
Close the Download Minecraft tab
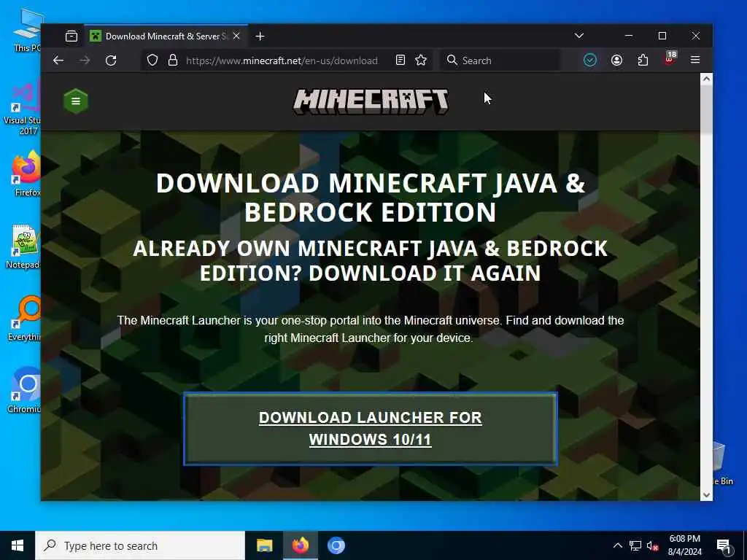tap(236, 36)
